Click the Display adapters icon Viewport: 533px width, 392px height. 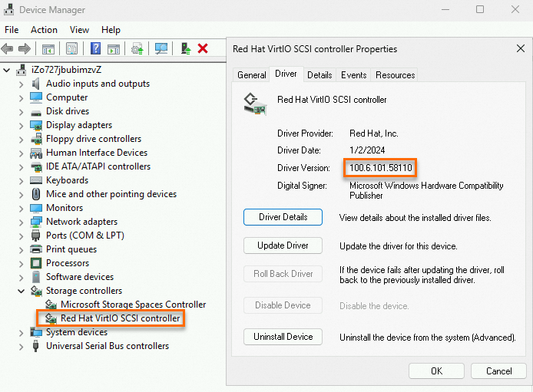35,125
